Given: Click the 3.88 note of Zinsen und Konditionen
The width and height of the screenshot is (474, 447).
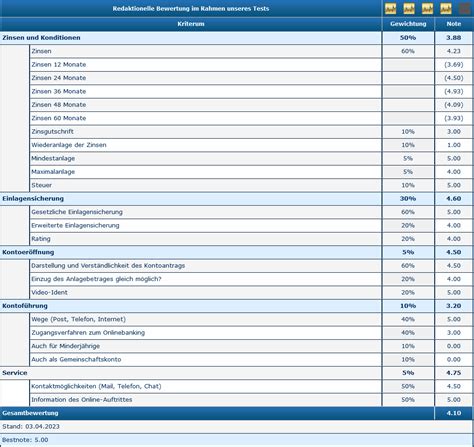Looking at the screenshot, I should click(454, 38).
